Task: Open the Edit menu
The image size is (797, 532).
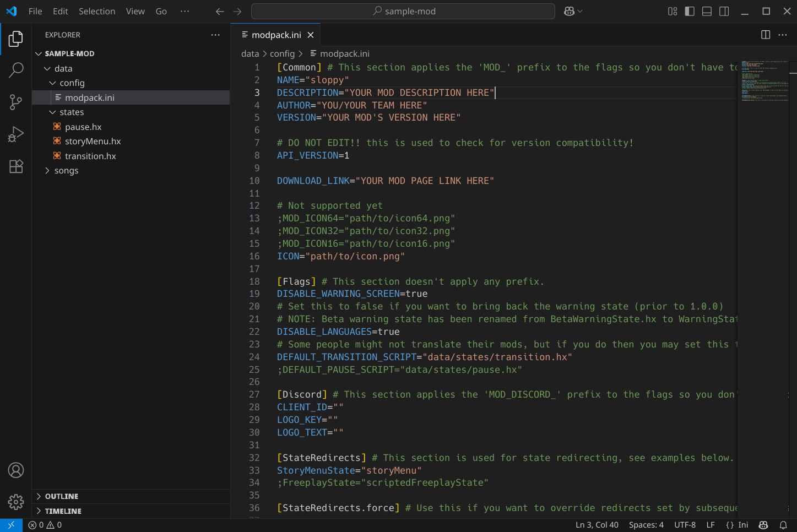Action: (x=61, y=11)
